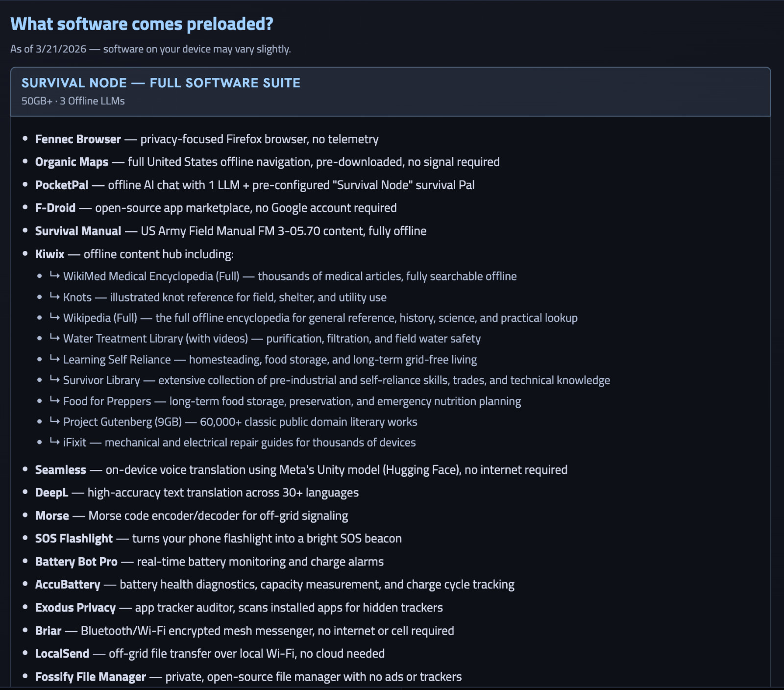This screenshot has height=690, width=784.
Task: Click the 'What software comes preloaded?' heading
Action: 142,24
